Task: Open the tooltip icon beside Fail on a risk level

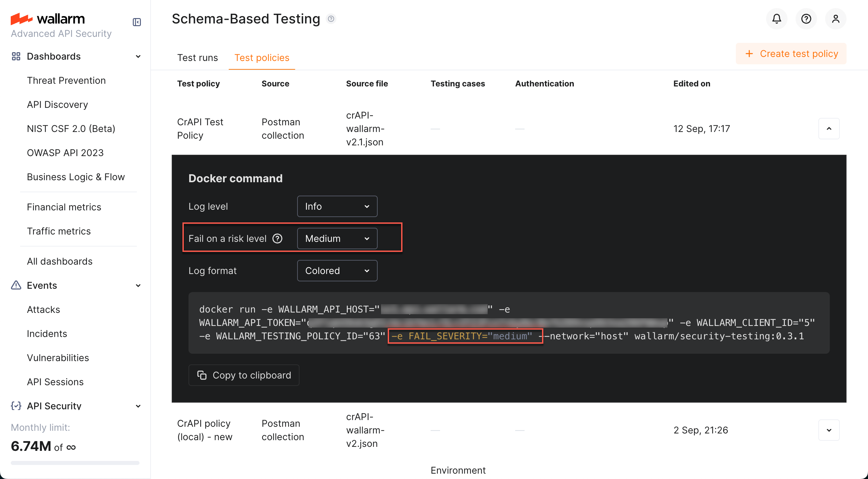Action: tap(277, 238)
